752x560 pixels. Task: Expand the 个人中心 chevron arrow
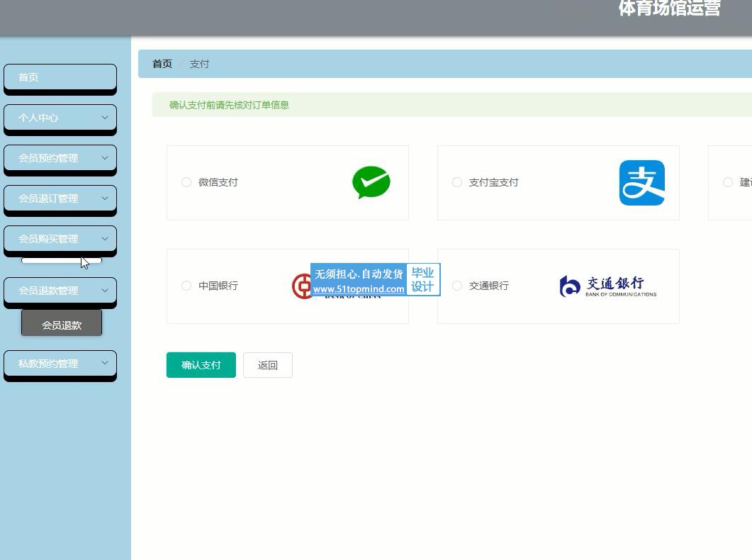click(x=105, y=118)
